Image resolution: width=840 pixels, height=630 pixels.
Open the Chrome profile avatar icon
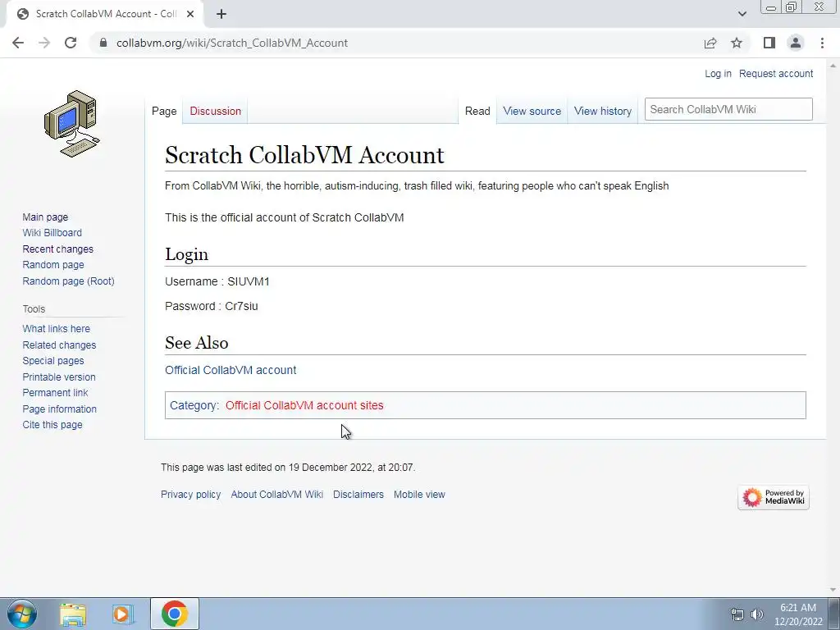pos(796,43)
